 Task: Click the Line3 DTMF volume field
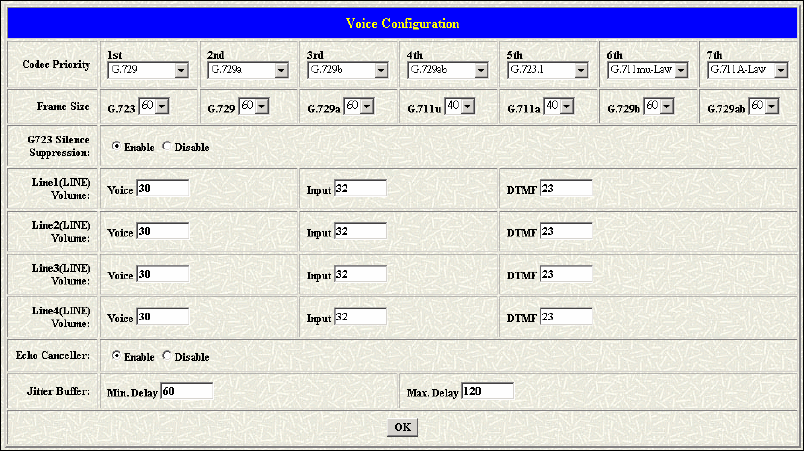(x=565, y=273)
